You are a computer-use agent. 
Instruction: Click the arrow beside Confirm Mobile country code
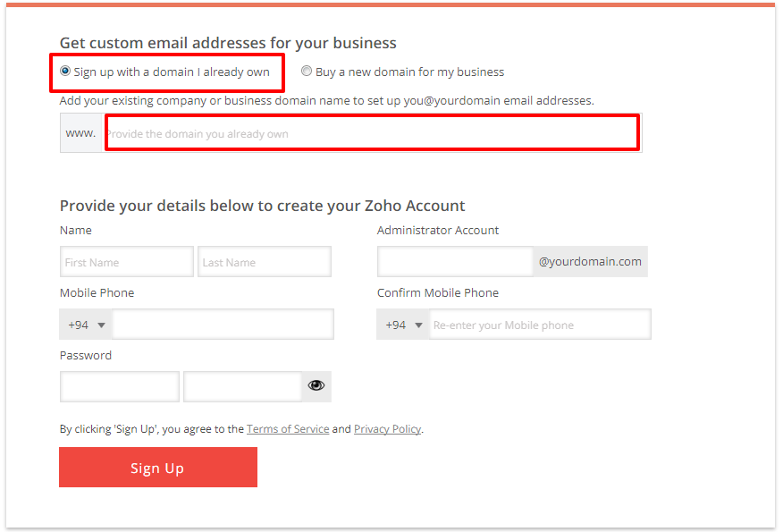coord(419,325)
